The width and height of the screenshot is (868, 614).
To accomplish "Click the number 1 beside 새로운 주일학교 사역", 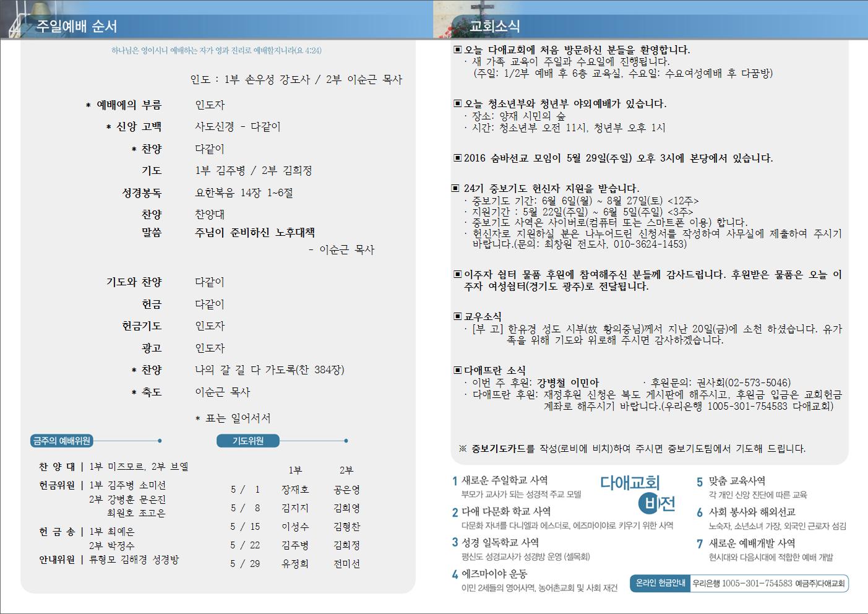I will [x=455, y=481].
